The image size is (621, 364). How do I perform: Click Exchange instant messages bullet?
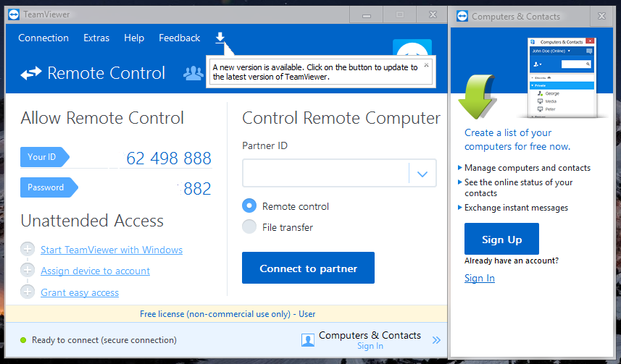[x=516, y=208]
